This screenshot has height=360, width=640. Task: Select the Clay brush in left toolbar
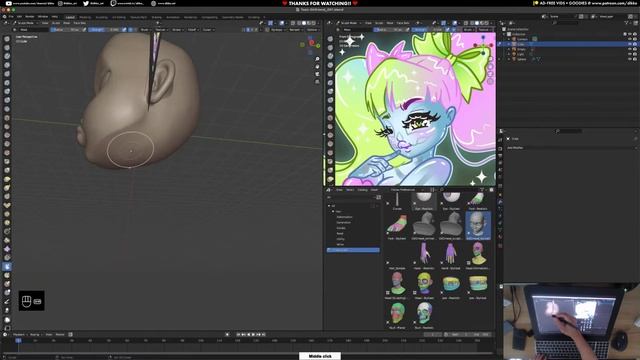click(7, 56)
